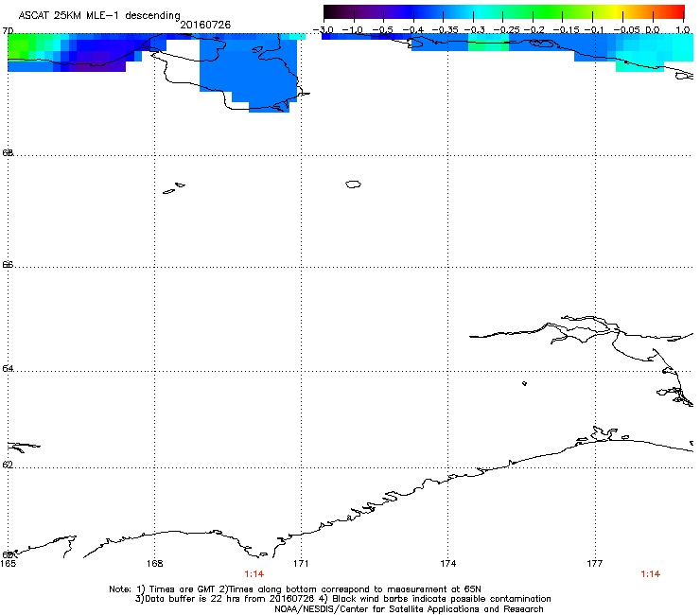
Task: Click the latitude label 68
Action: point(8,152)
